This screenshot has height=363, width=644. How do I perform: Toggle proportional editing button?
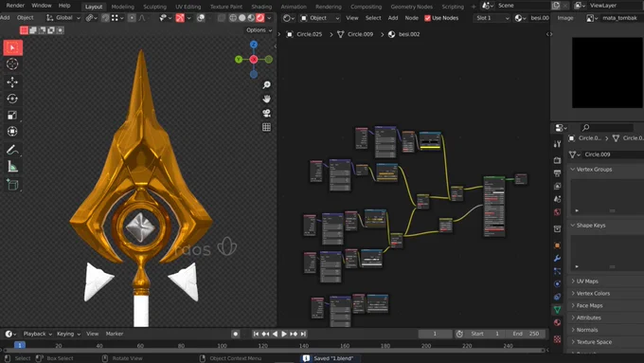(x=132, y=18)
